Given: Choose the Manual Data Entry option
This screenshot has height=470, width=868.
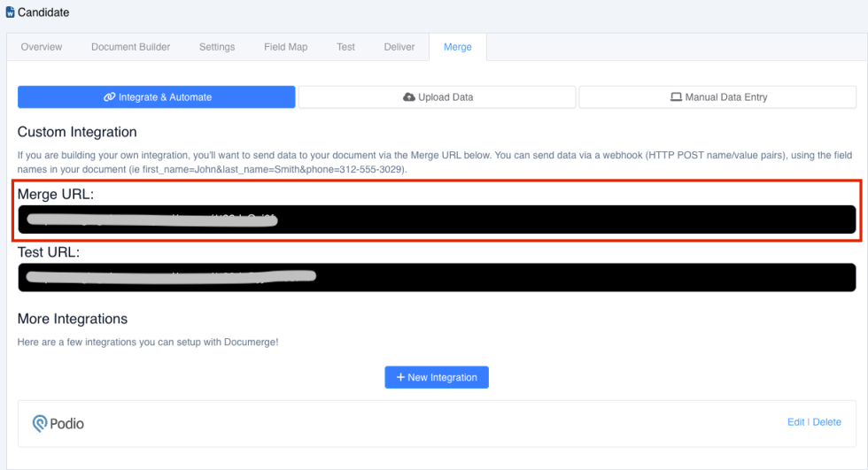Looking at the screenshot, I should [718, 96].
